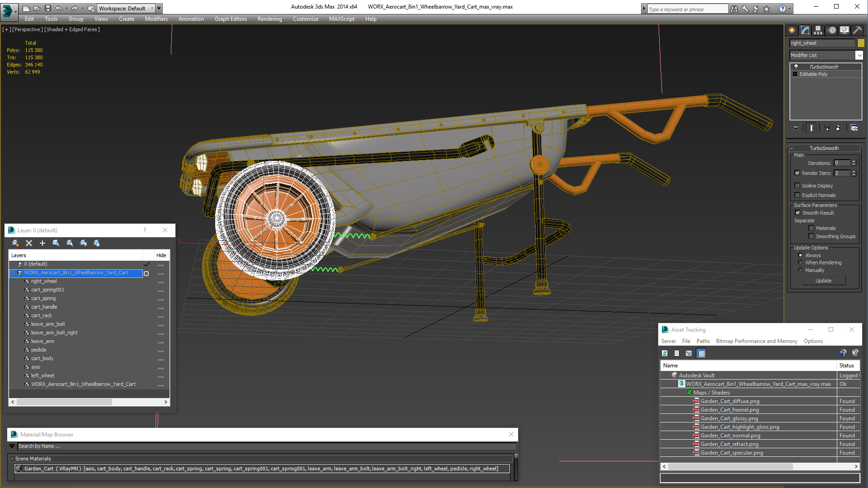
Task: Click the Status column header in Asset Tracking
Action: point(848,366)
